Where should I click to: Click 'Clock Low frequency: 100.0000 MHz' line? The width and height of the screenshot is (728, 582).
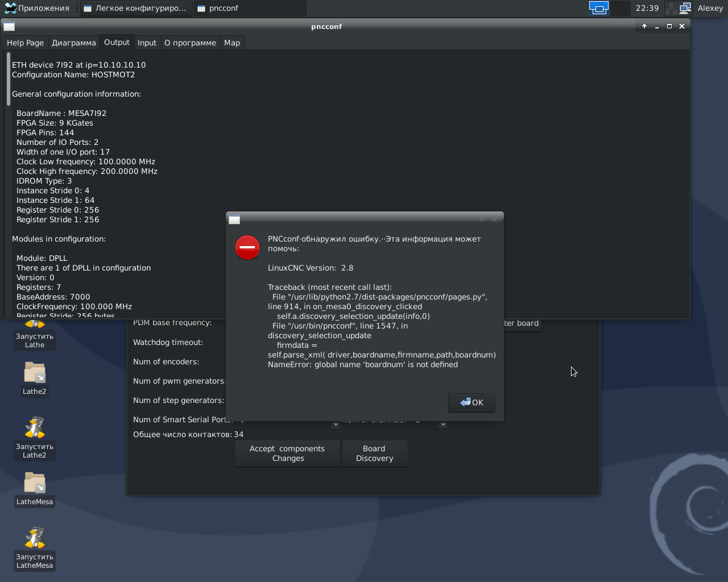(x=86, y=161)
